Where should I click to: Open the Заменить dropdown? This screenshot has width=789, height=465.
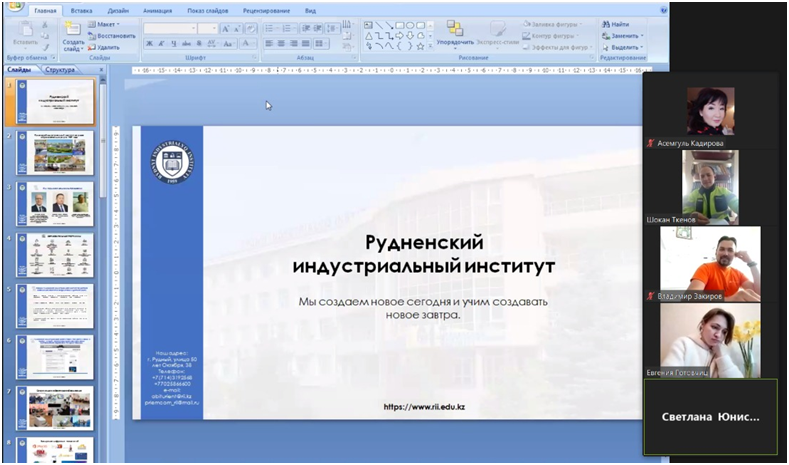623,36
